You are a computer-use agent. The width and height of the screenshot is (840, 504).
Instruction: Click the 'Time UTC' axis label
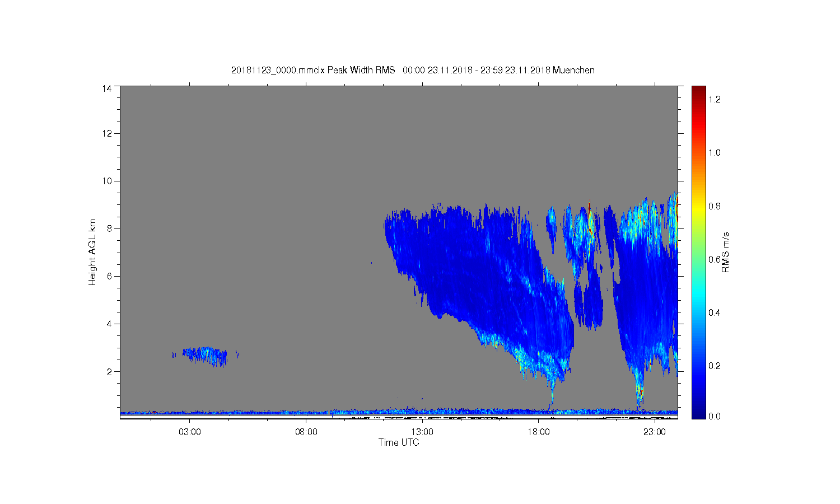tap(399, 442)
